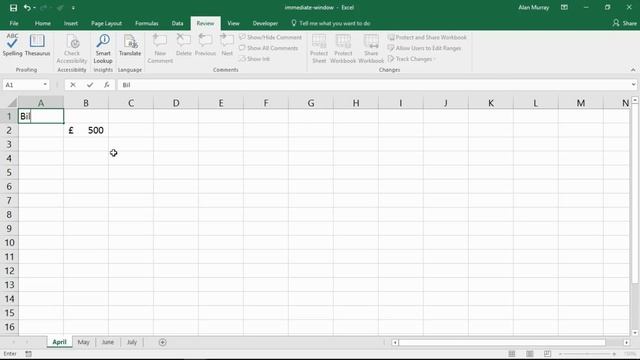Screen dimensions: 640x360
Task: Click the Name Box showing A1
Action: pos(22,85)
